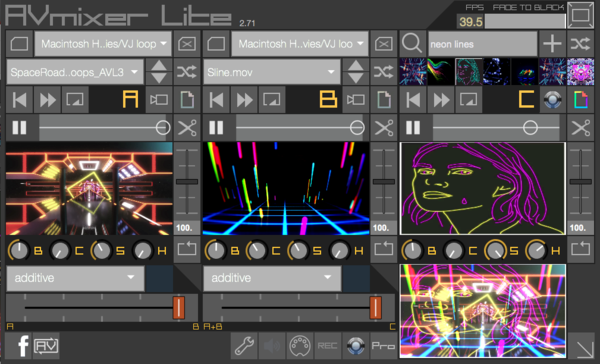This screenshot has height=364, width=600.
Task: Shuffle clips in channel B
Action: (384, 72)
